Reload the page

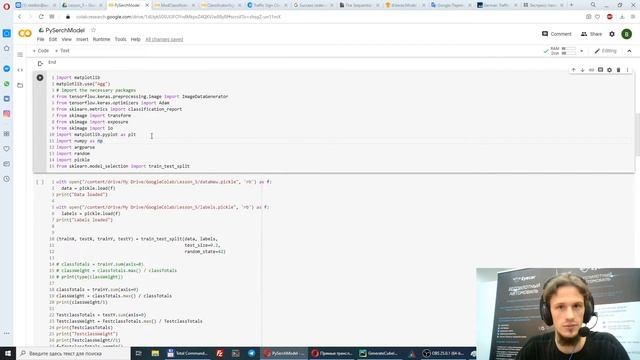(41, 17)
